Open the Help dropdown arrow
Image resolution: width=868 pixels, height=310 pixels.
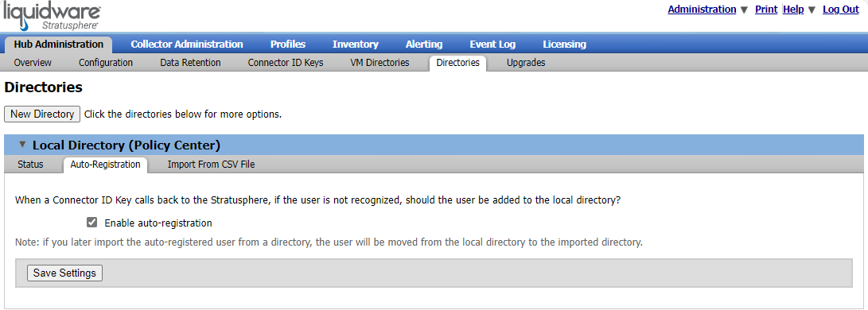(x=812, y=10)
